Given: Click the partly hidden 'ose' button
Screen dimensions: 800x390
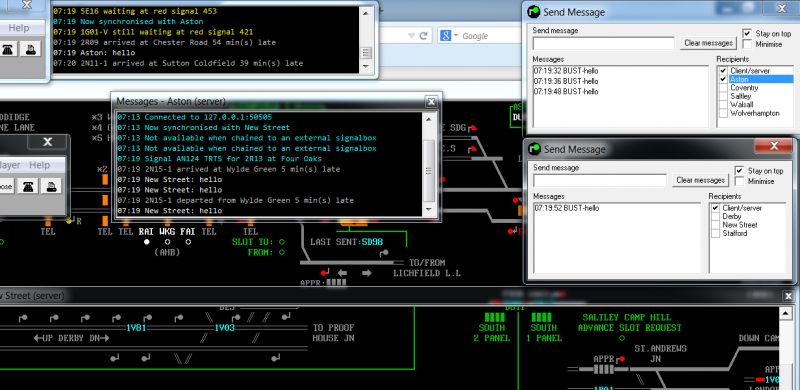Looking at the screenshot, I should point(7,186).
